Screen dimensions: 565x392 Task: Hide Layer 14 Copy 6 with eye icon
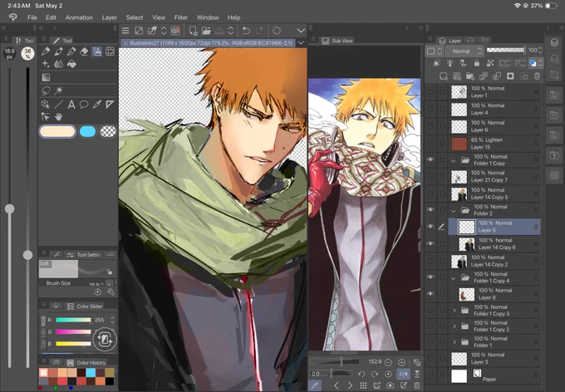[430, 243]
